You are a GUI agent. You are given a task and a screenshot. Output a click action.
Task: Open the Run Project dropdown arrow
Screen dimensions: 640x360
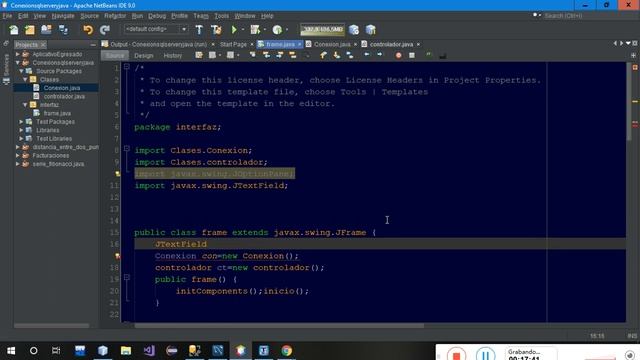click(x=242, y=30)
